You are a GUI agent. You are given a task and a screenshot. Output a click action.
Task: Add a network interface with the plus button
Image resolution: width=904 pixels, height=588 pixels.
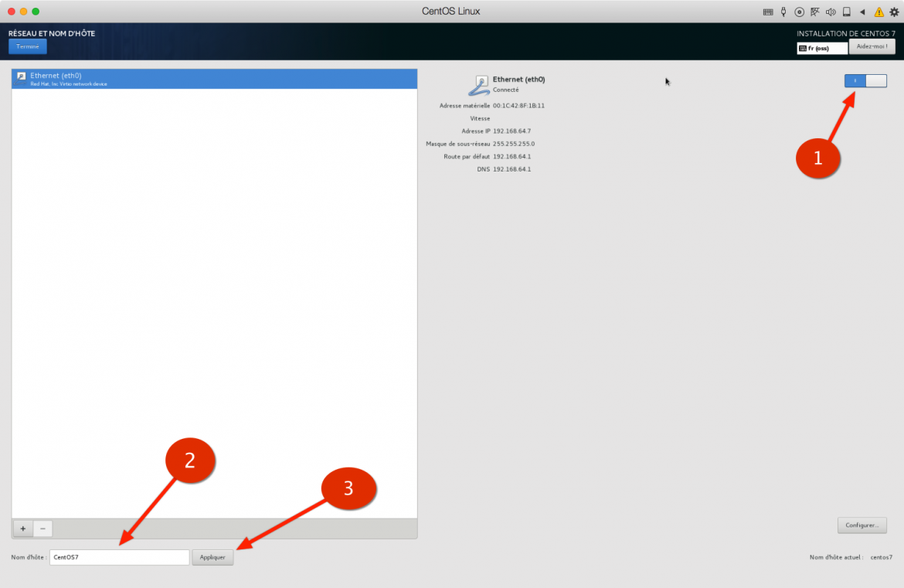click(x=22, y=529)
